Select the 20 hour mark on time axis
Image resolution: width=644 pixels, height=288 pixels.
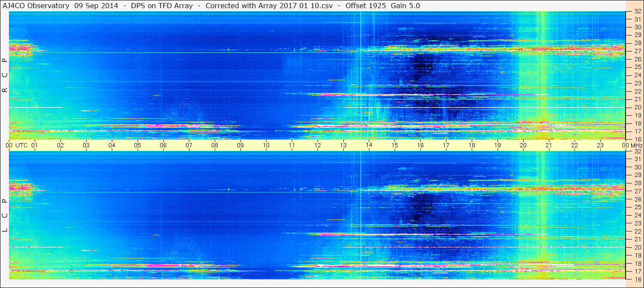click(523, 145)
